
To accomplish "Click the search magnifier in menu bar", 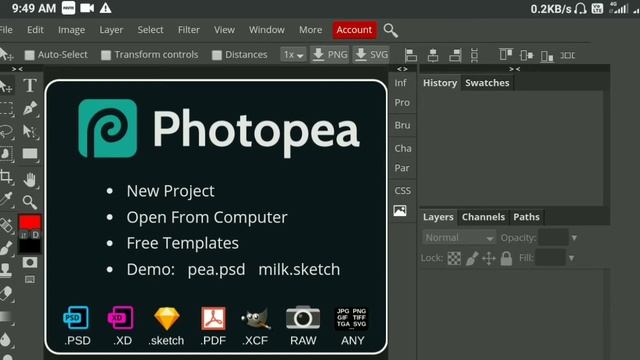I will click(x=391, y=30).
